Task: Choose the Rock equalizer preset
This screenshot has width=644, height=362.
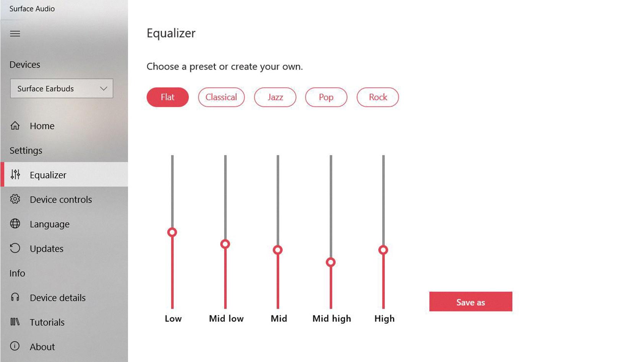Action: click(377, 97)
